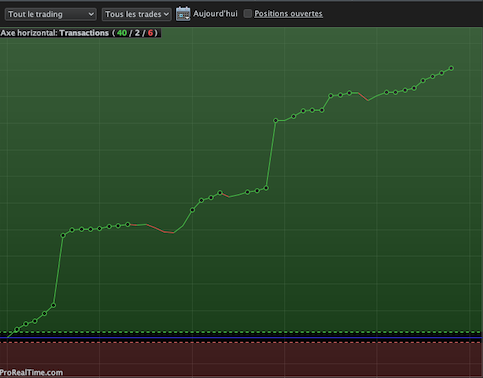Screen dimensions: 483x378
Task: Select the green winning trades count 40
Action: pos(122,33)
